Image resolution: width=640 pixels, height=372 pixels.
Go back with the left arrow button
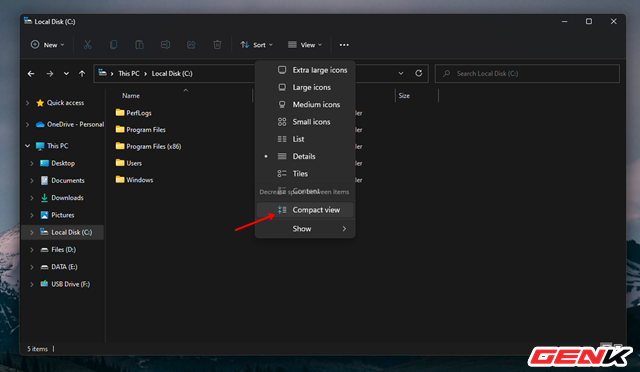pos(31,74)
